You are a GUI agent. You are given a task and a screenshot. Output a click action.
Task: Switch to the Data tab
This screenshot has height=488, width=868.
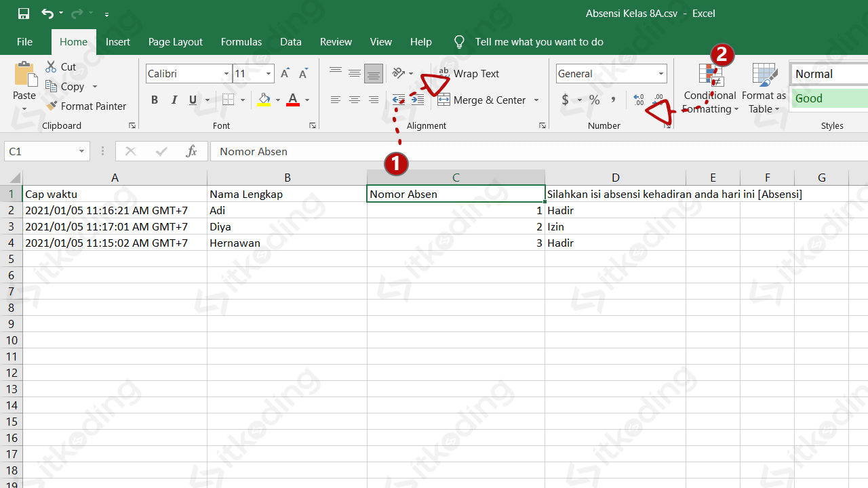291,42
